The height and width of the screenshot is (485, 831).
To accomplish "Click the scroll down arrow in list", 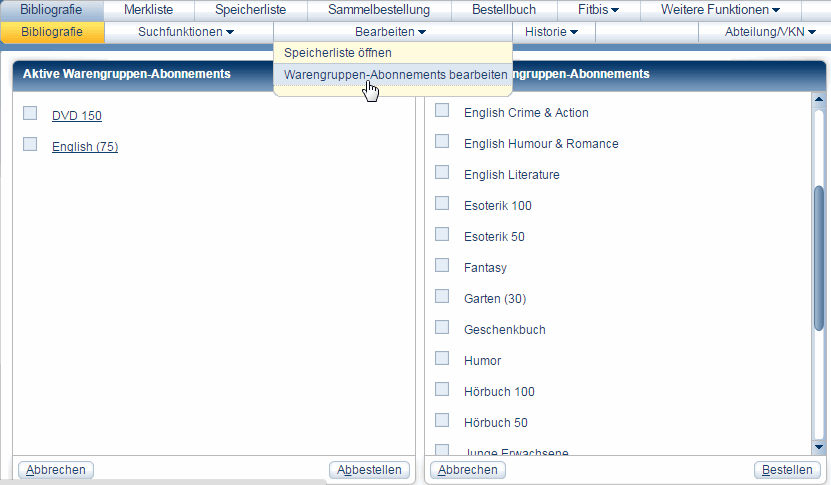I will tap(819, 447).
